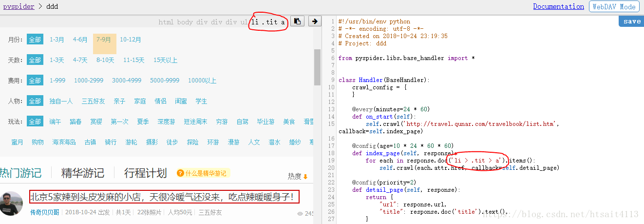
Task: Filter by play style 短途周末
Action: [196, 122]
